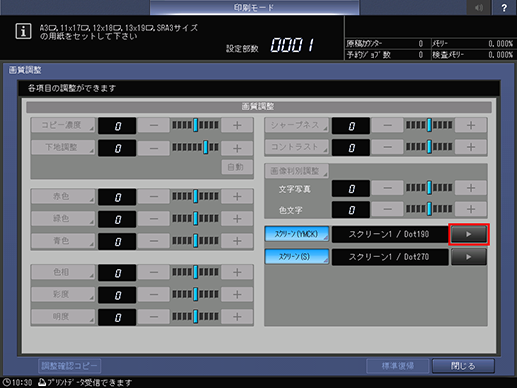Click the 標準復帰 button
The width and height of the screenshot is (517, 388).
397,366
